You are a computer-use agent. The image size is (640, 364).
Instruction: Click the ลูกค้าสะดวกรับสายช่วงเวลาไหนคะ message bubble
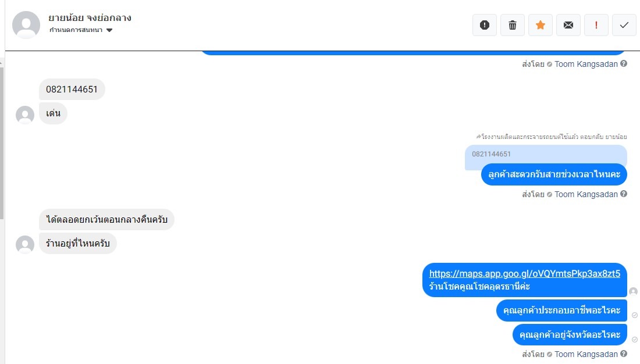click(554, 174)
